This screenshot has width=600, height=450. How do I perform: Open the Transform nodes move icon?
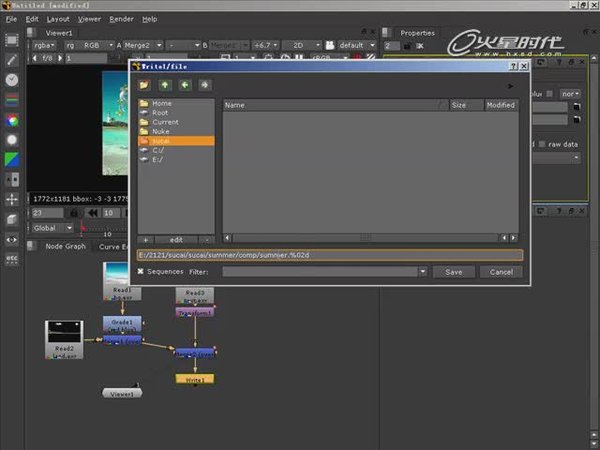pos(12,200)
